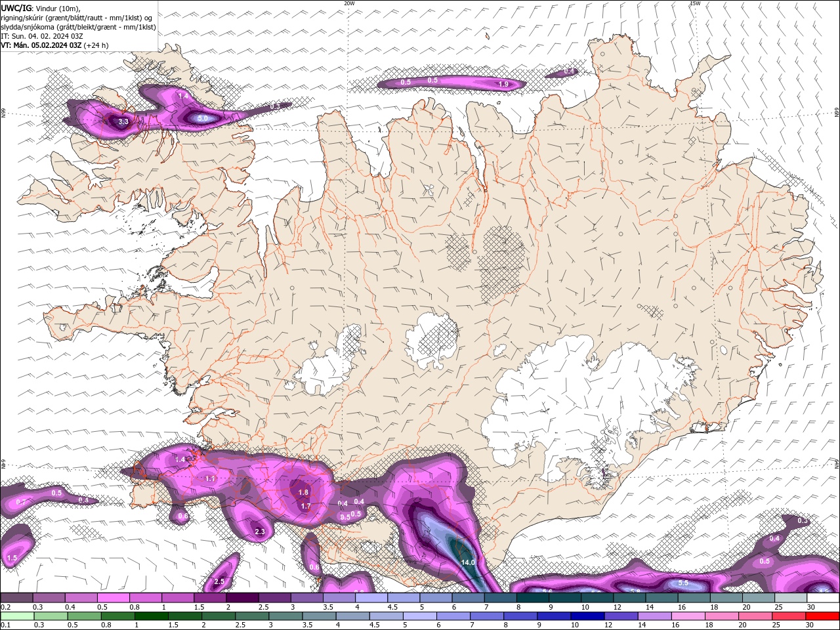Click the dark teal snow swatch between 9 and 10
The image size is (840, 630).
[x=564, y=598]
